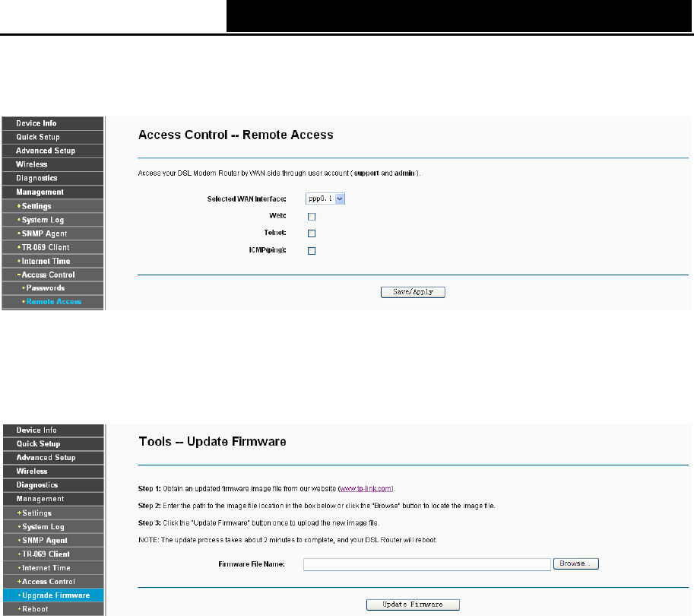
Task: Click the Firmware File Name input field
Action: [x=426, y=564]
